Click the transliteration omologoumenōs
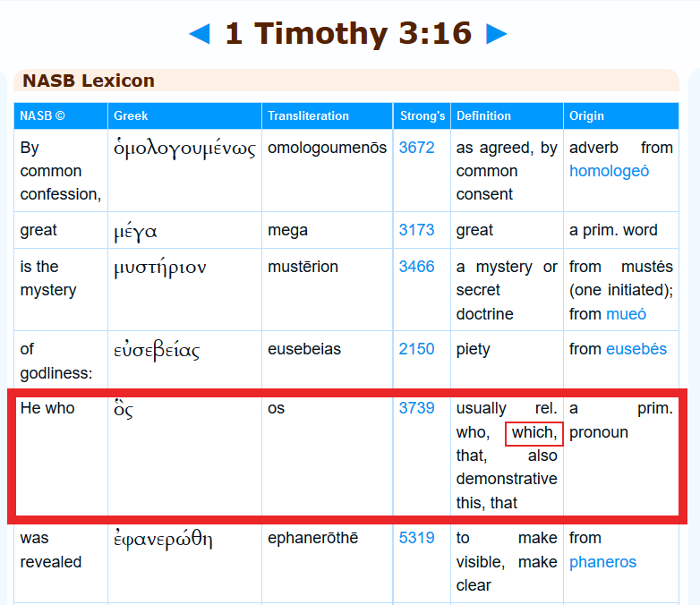The height and width of the screenshot is (605, 700). coord(328,148)
